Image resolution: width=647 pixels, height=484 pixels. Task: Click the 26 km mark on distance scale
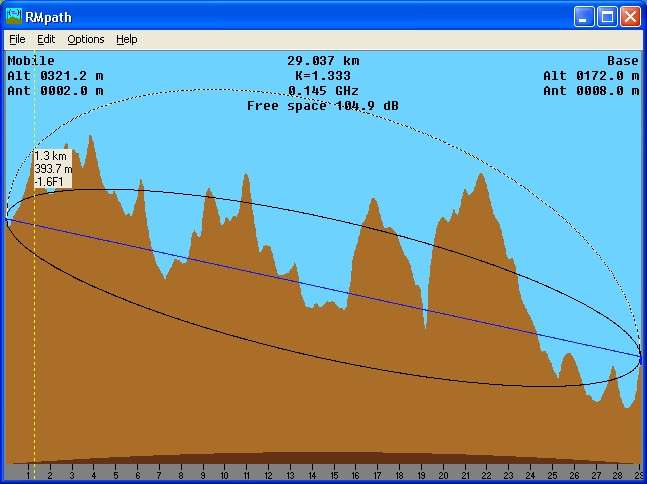click(574, 475)
